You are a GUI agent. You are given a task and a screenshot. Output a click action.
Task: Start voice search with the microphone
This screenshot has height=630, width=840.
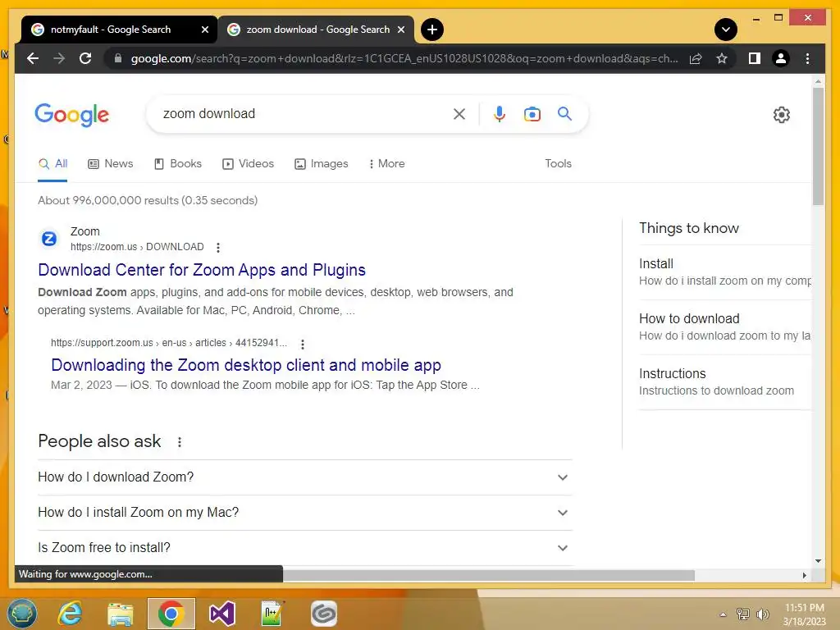point(500,114)
